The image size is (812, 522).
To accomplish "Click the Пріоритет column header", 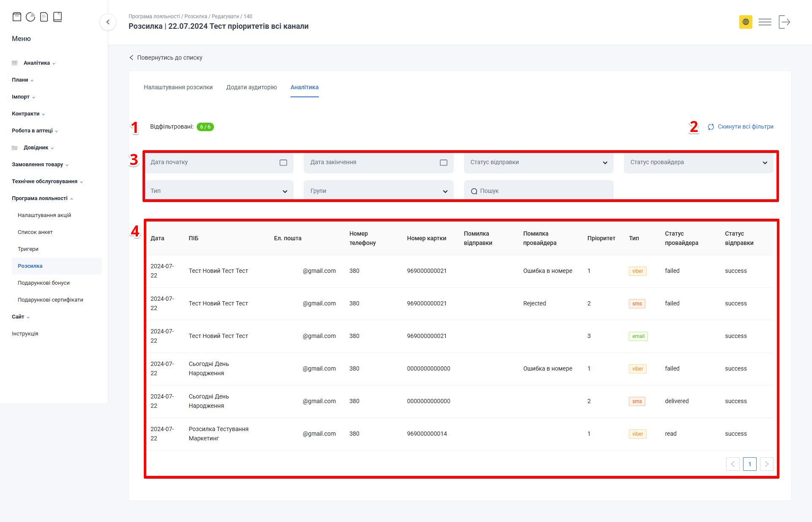I will click(x=601, y=238).
